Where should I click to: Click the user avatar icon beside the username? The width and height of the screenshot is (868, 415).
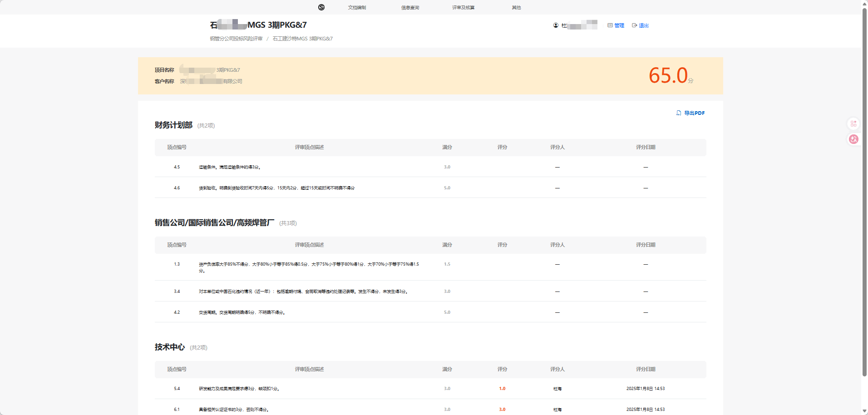tap(556, 25)
